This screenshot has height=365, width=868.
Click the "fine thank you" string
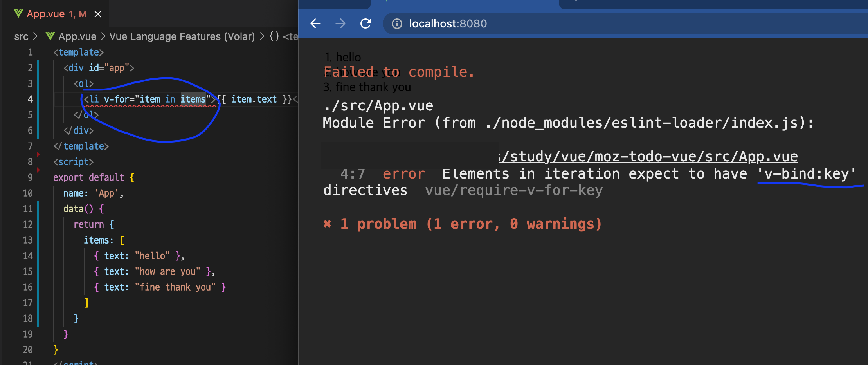[x=175, y=287]
